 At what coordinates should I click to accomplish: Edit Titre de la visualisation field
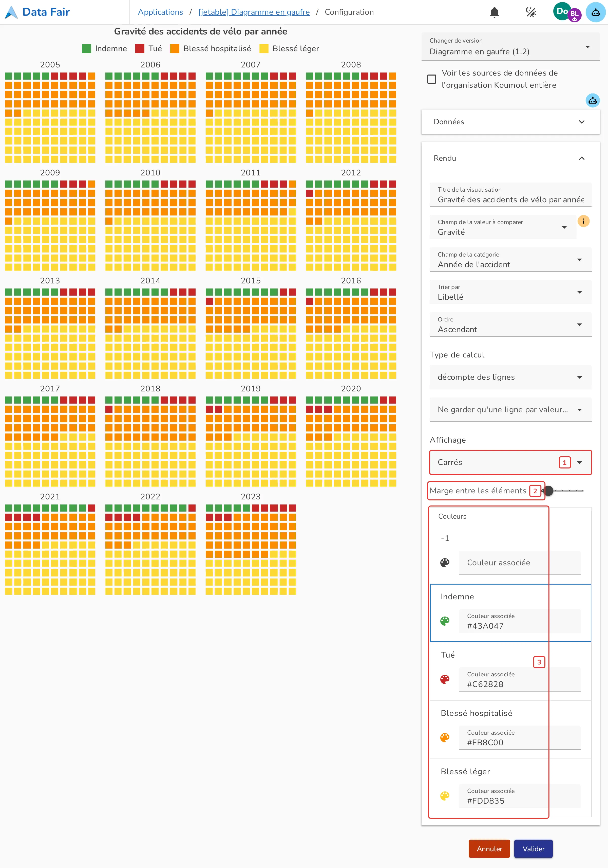click(510, 195)
